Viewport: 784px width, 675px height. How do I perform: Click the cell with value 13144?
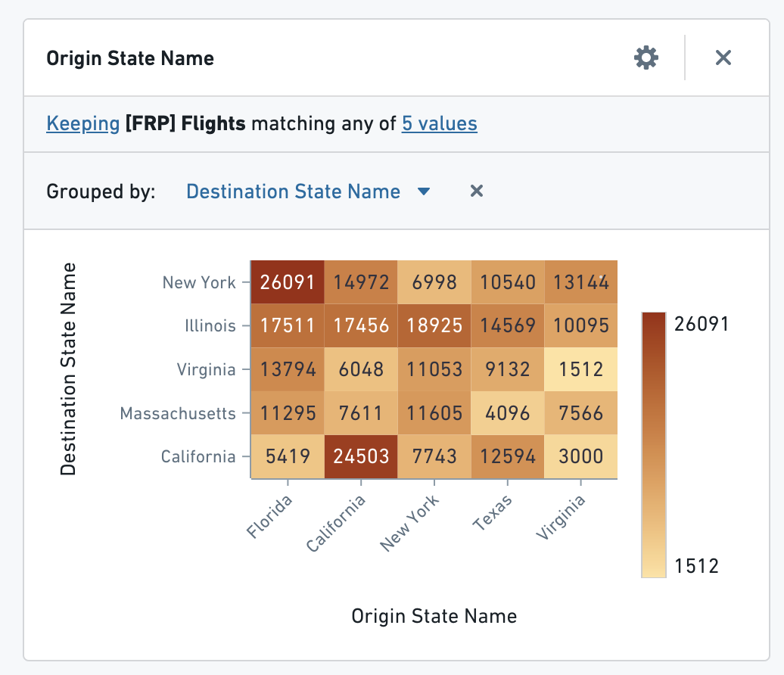pos(581,282)
